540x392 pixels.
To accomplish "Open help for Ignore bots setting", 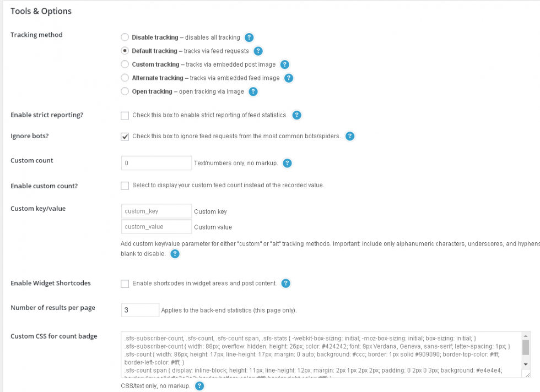I will pyautogui.click(x=350, y=136).
